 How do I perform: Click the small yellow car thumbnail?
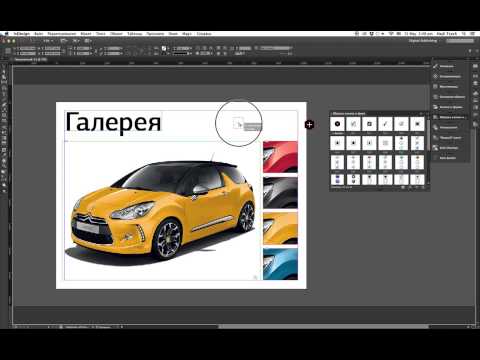(x=280, y=228)
